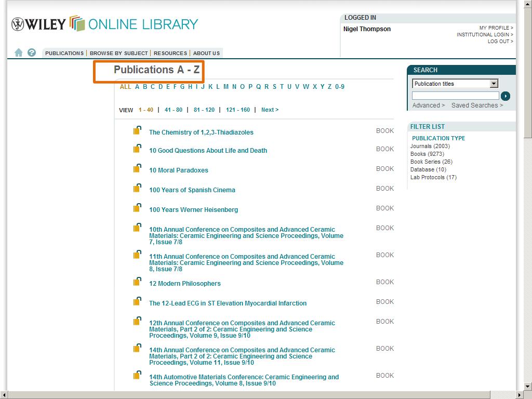The image size is (532, 399).
Task: Open 10 Good Questions About Life and Death
Action: (x=208, y=151)
